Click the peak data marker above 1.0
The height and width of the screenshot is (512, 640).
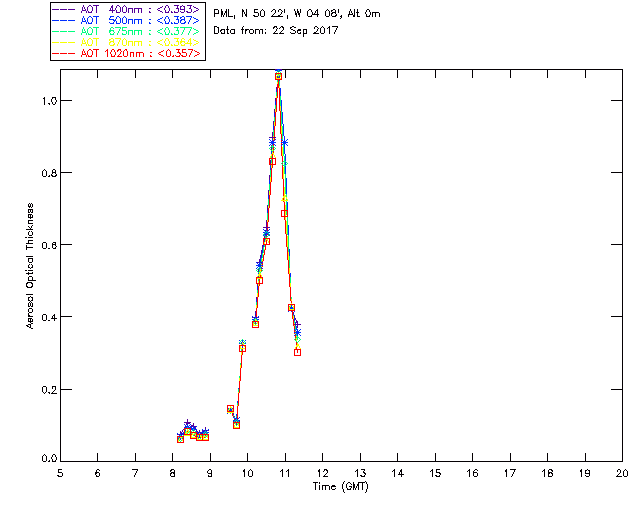click(x=278, y=76)
